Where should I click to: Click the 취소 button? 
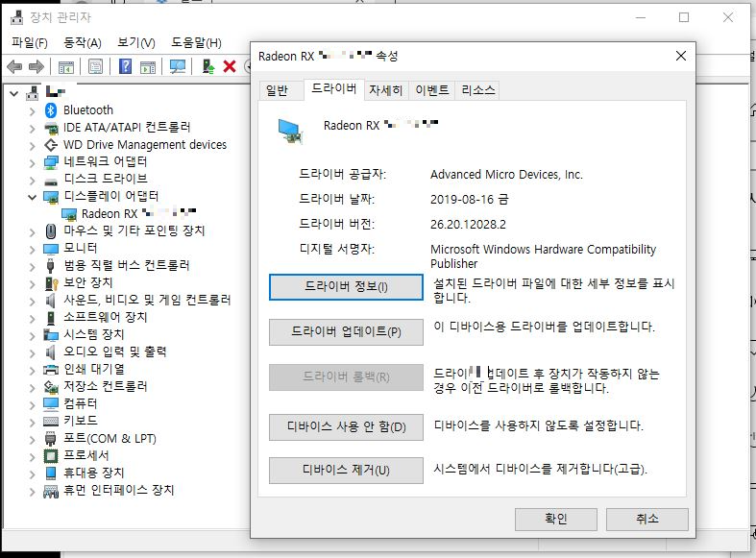click(x=647, y=519)
